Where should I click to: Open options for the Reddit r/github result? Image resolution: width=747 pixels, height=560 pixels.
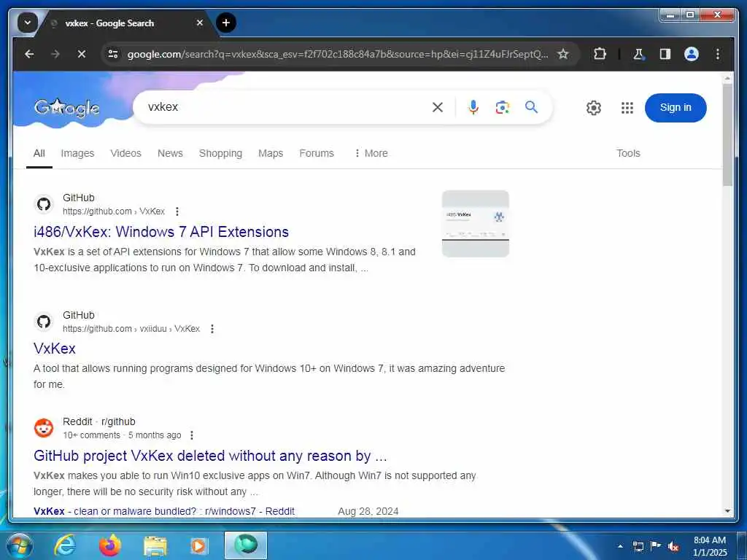[192, 435]
